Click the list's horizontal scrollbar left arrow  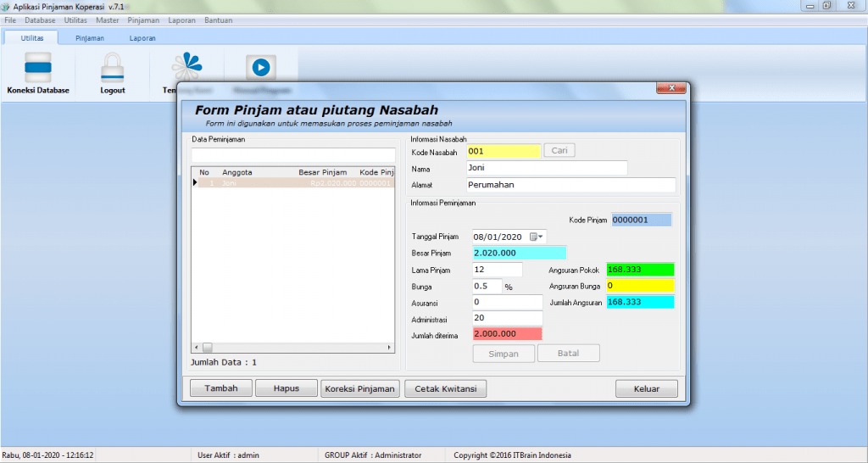pyautogui.click(x=197, y=348)
